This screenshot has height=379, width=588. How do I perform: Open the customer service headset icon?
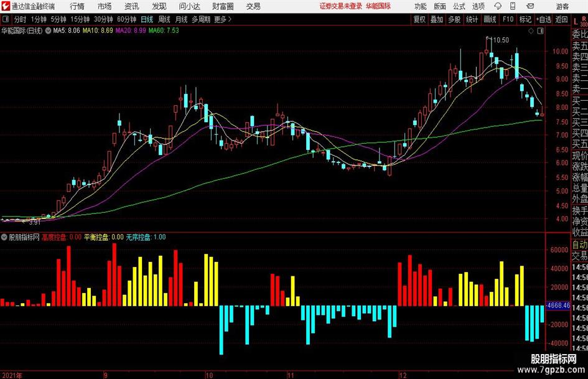tap(498, 6)
